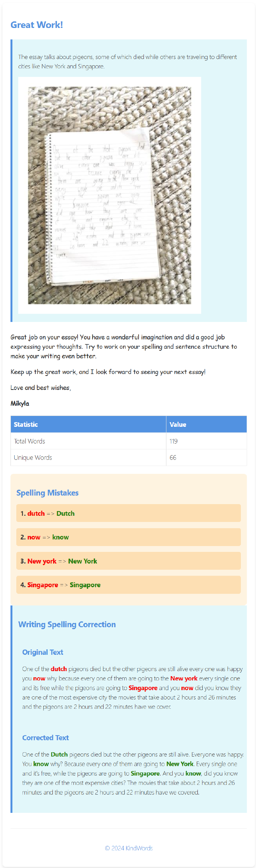Click the Statistic column header

click(x=88, y=424)
